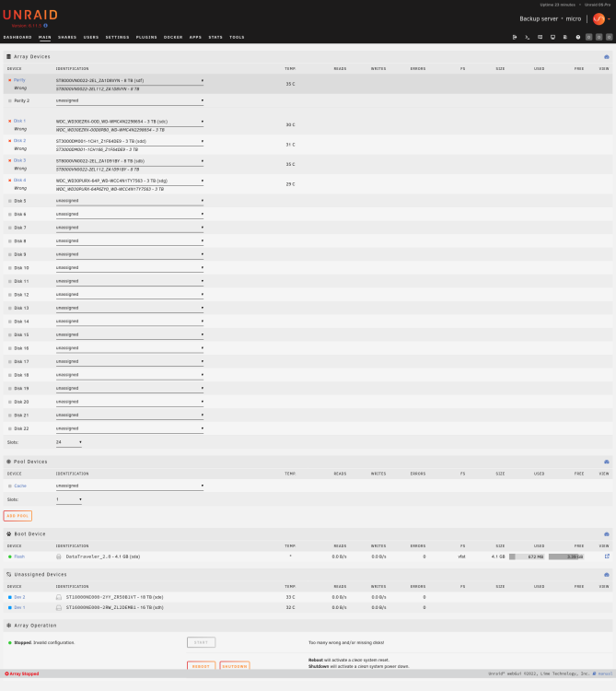Viewport: 616px width, 691px height.
Task: Open the Apps menu
Action: pyautogui.click(x=195, y=38)
